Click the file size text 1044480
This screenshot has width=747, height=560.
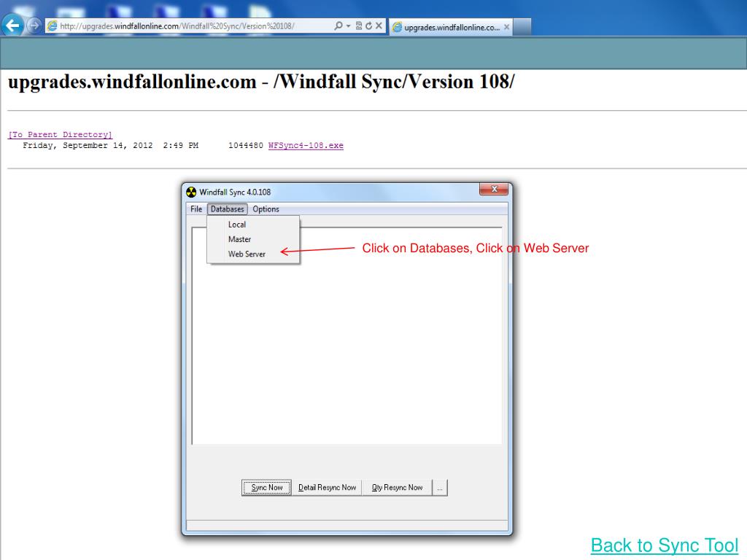tap(246, 145)
